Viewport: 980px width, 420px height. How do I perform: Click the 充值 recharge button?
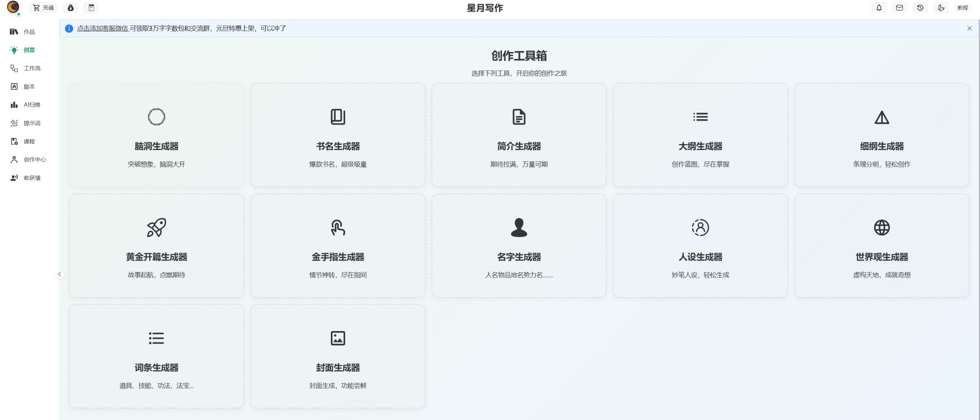[x=43, y=8]
